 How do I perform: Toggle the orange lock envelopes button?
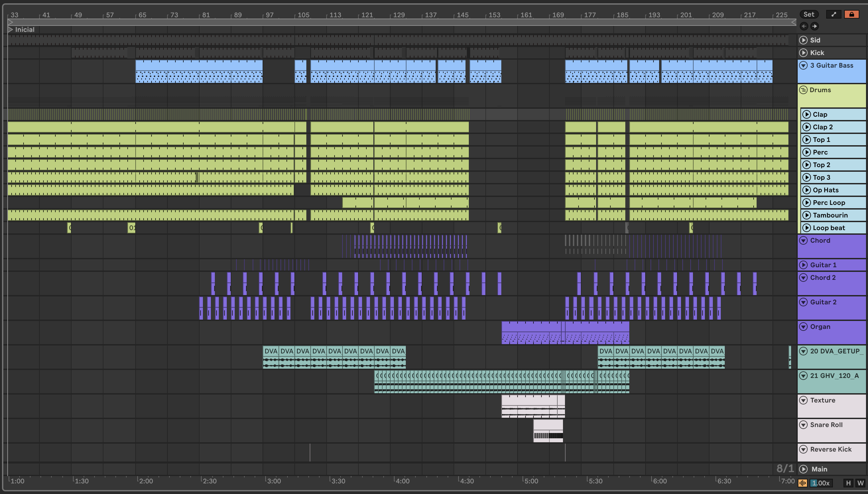(x=851, y=14)
